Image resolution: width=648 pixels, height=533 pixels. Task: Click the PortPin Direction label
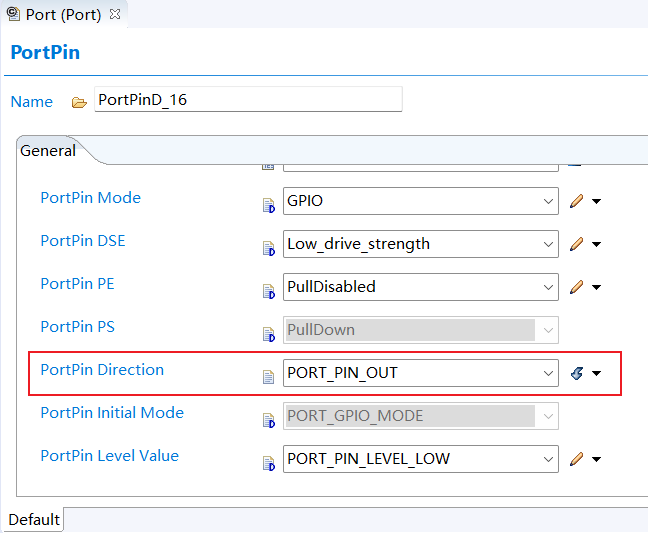(102, 369)
